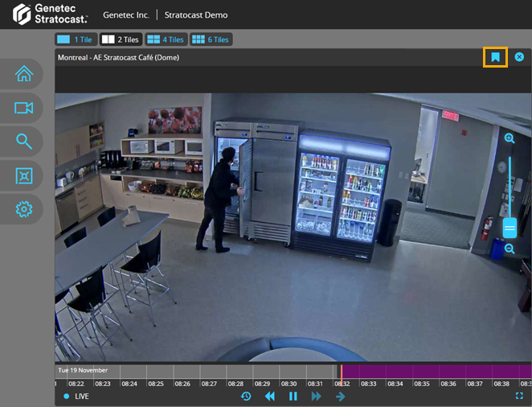
Task: Open the Home page from sidebar
Action: [24, 74]
